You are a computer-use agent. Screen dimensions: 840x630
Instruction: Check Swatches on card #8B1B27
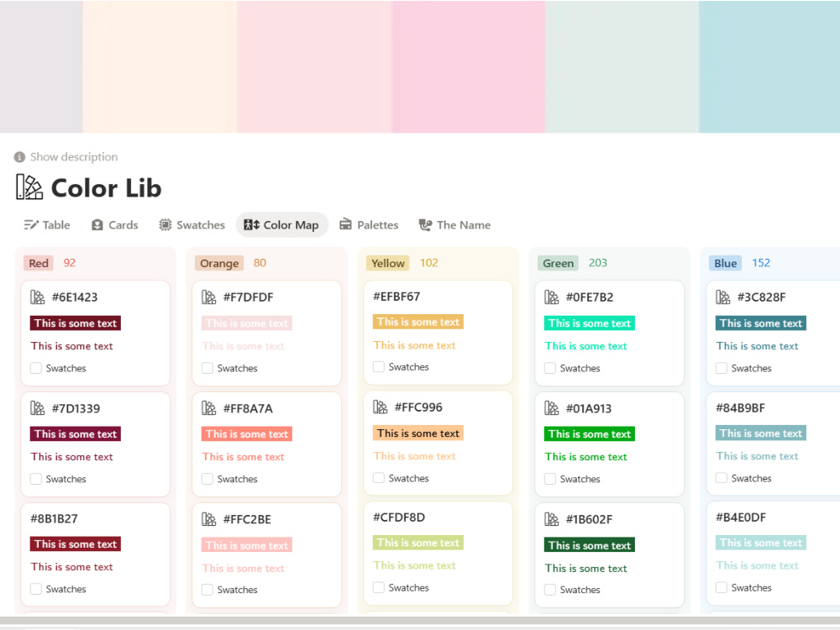pos(36,589)
